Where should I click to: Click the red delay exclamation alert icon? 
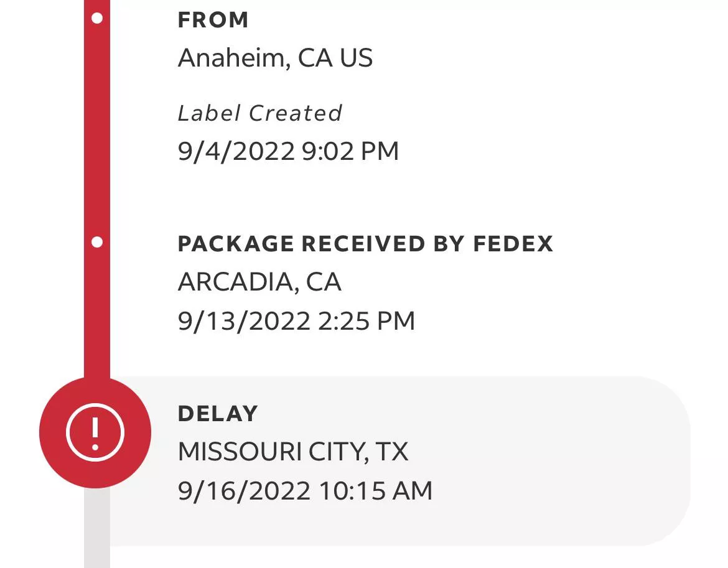[x=95, y=432]
